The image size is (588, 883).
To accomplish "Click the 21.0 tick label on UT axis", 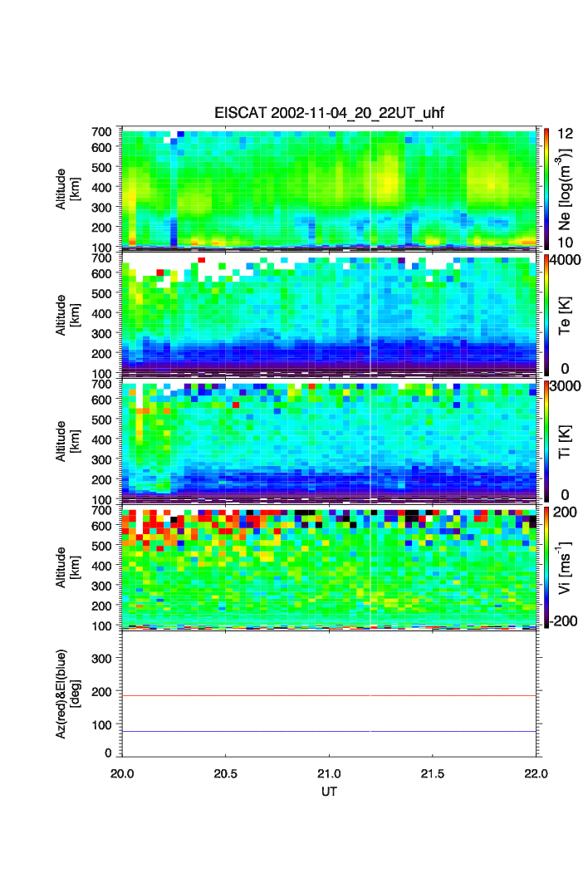I will 330,773.
